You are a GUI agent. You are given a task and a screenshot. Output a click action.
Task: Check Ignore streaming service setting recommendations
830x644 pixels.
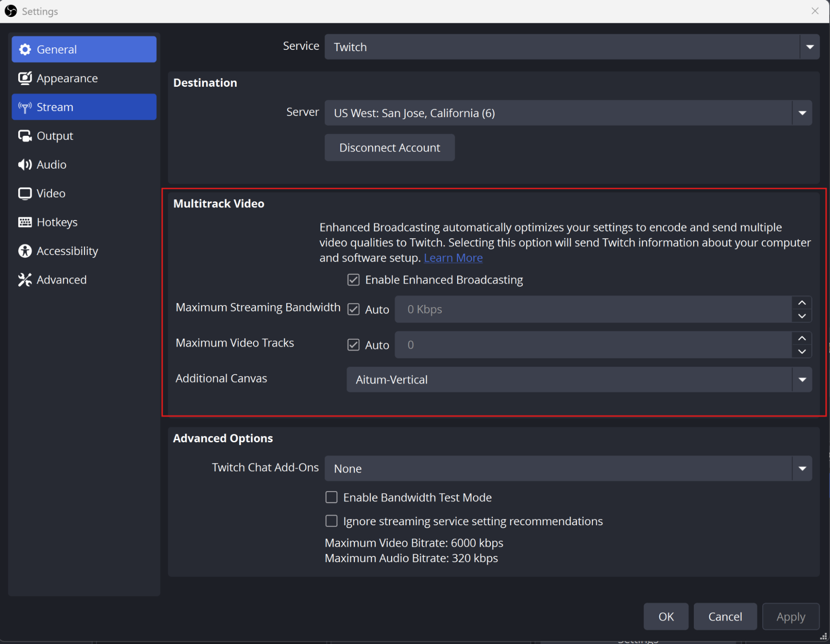[331, 521]
